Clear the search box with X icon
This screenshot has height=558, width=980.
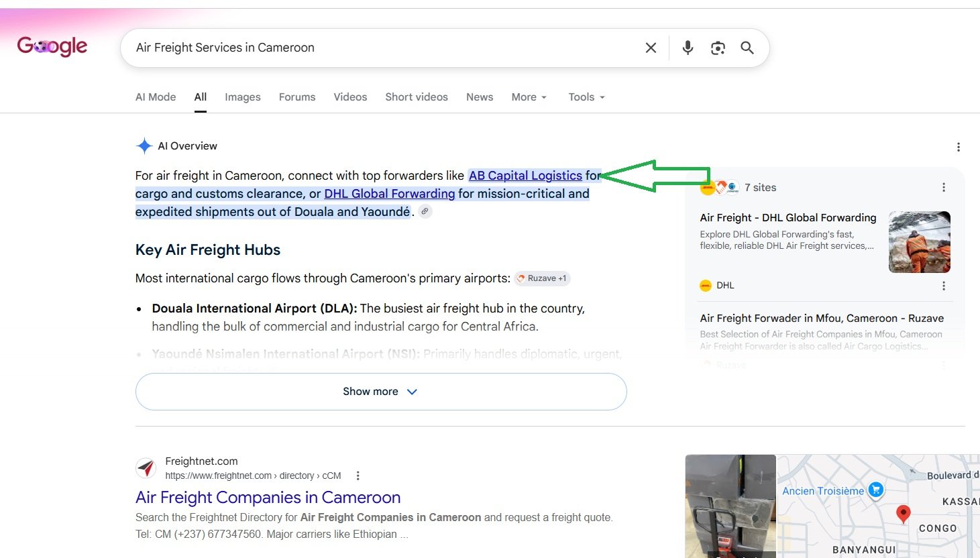(651, 48)
